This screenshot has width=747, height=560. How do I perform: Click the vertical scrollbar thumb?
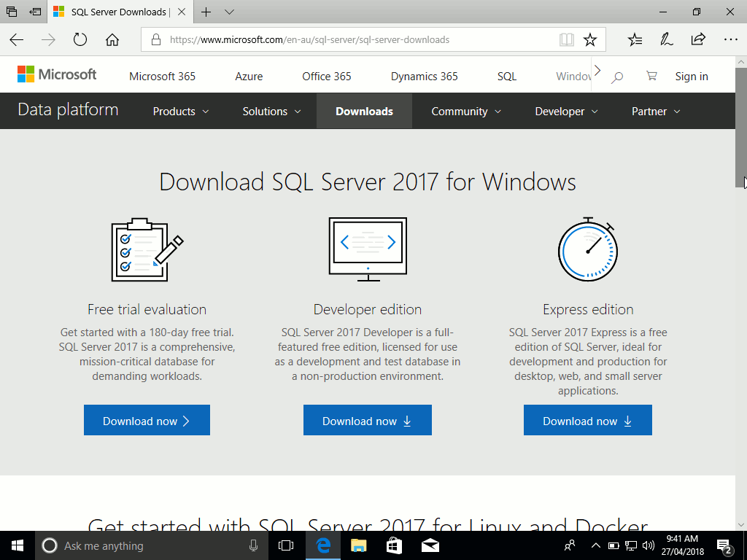coord(741,128)
